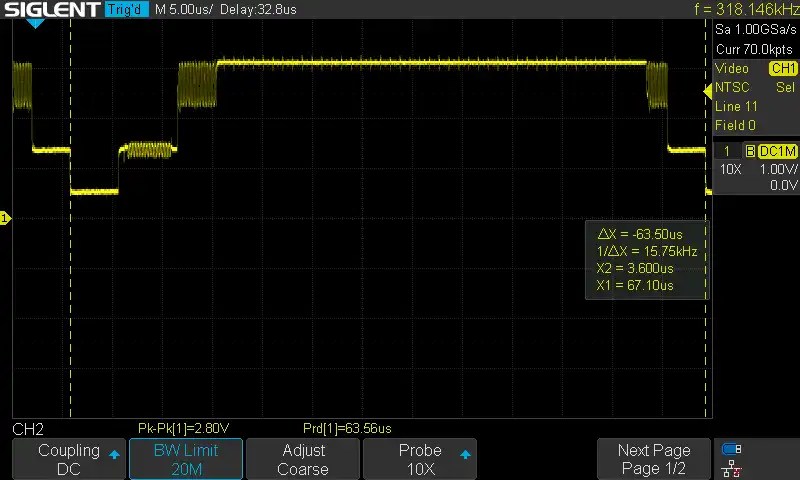The image size is (800, 480).
Task: Go to Next Page of CH menu
Action: [653, 459]
